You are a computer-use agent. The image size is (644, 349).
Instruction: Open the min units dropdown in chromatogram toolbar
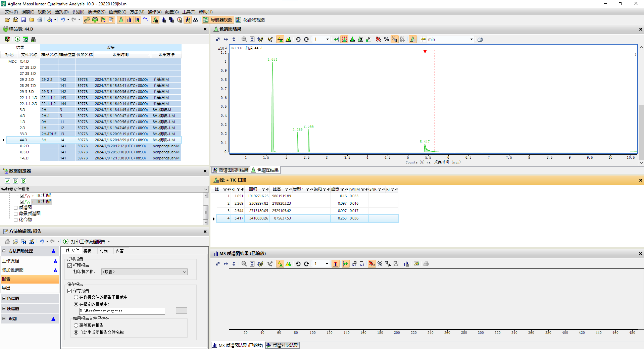pyautogui.click(x=471, y=39)
